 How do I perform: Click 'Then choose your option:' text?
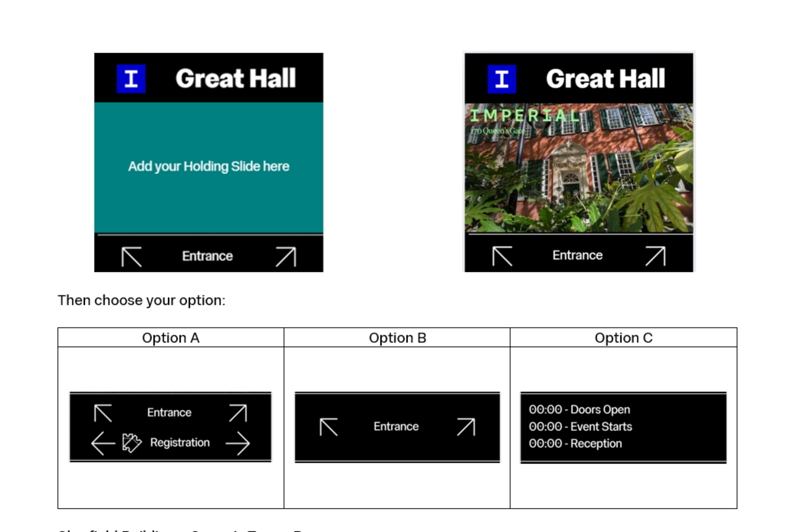[x=142, y=300]
